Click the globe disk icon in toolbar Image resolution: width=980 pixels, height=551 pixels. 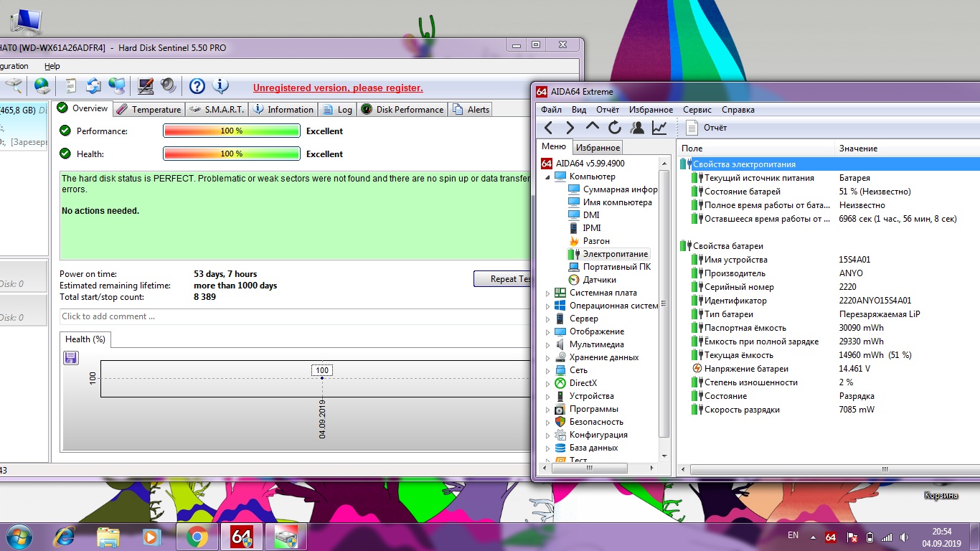(x=42, y=86)
